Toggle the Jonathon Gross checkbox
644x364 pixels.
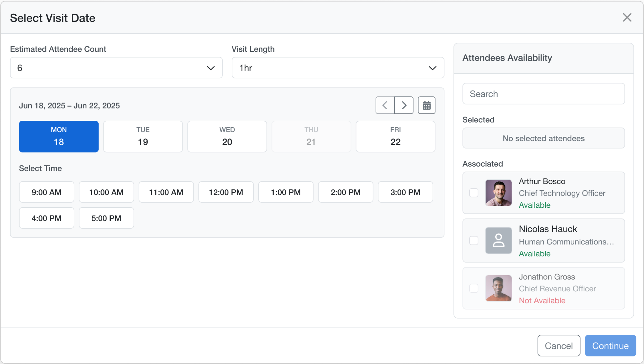pos(474,288)
